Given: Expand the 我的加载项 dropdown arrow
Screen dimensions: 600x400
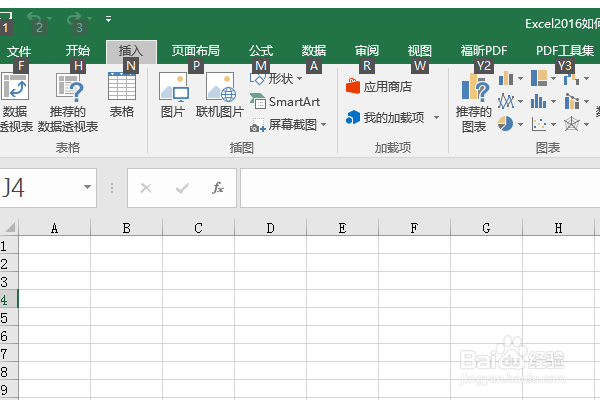Looking at the screenshot, I should coord(436,118).
